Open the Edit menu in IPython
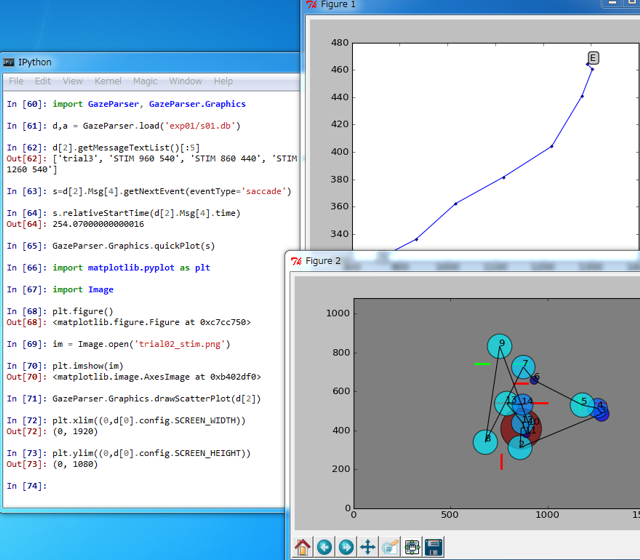This screenshot has height=560, width=640. (x=43, y=81)
